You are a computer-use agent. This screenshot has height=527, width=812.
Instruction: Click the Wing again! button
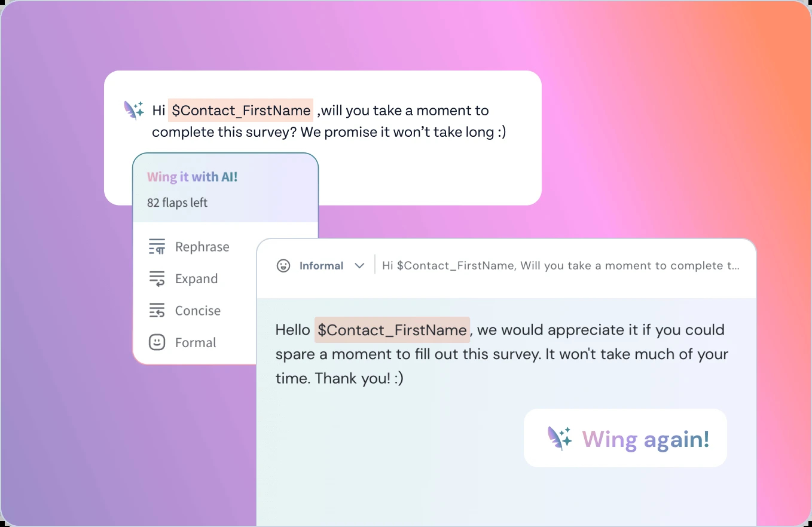click(x=625, y=438)
